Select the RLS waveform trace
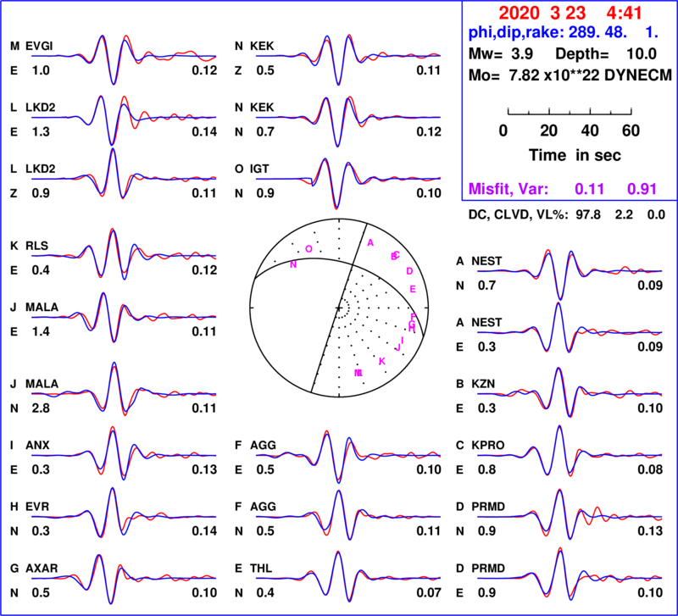The width and height of the screenshot is (678, 616). click(124, 254)
